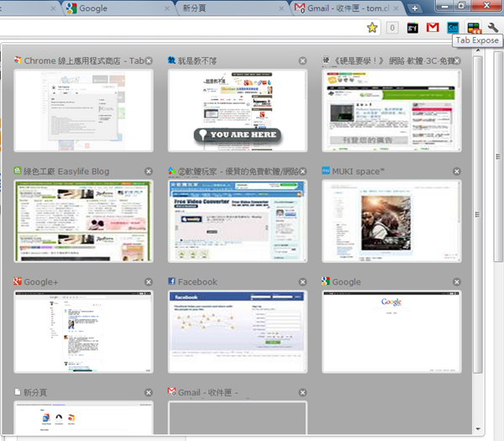Open the 就是教不落 thumbnail marked You Are Here

pos(238,110)
